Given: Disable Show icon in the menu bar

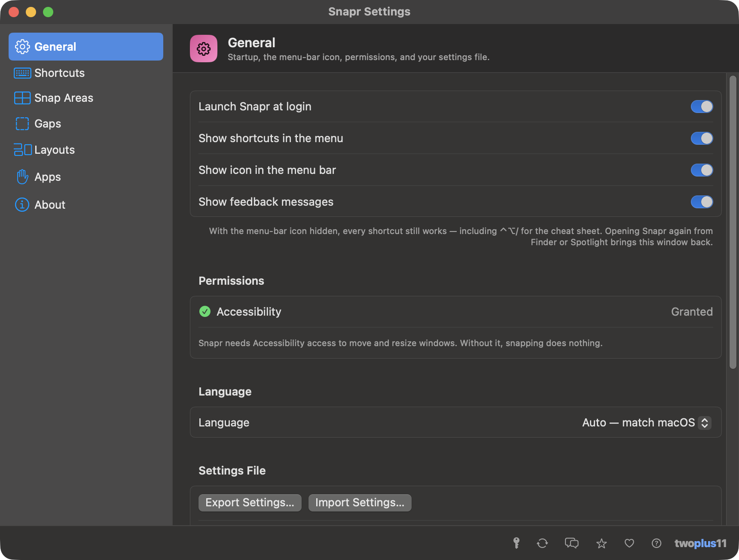Looking at the screenshot, I should [x=702, y=170].
